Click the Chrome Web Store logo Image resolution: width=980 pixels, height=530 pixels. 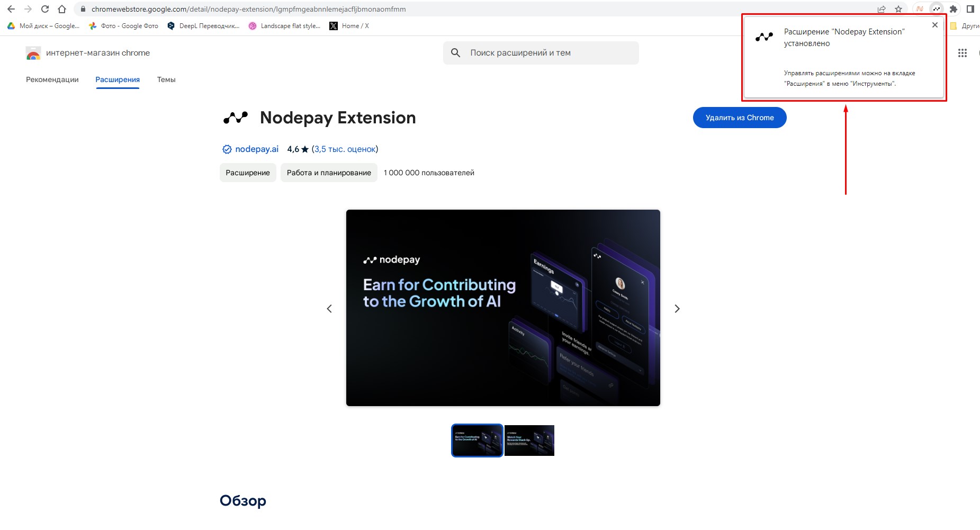click(33, 53)
